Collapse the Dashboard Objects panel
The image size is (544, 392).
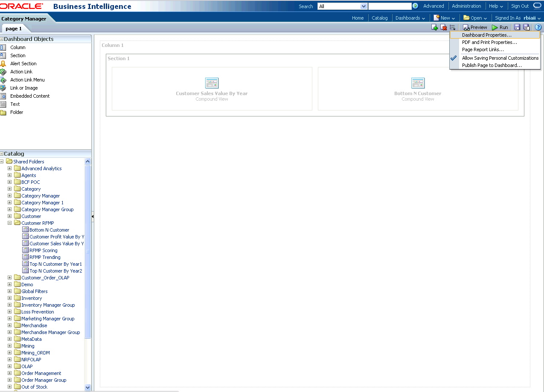[x=2, y=39]
